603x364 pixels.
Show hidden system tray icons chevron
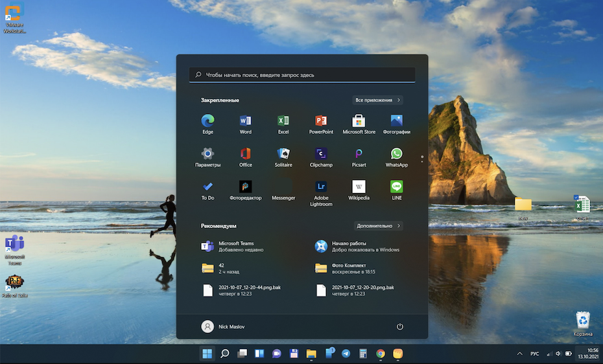519,354
